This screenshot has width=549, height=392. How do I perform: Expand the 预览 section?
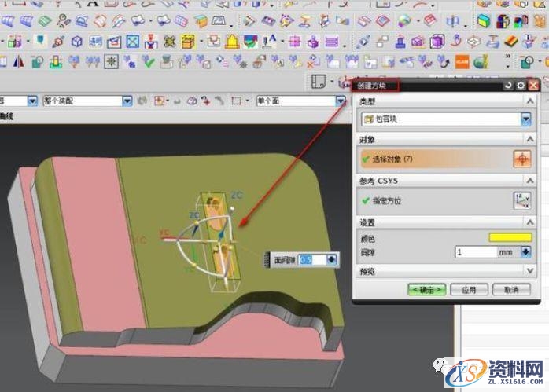click(531, 271)
